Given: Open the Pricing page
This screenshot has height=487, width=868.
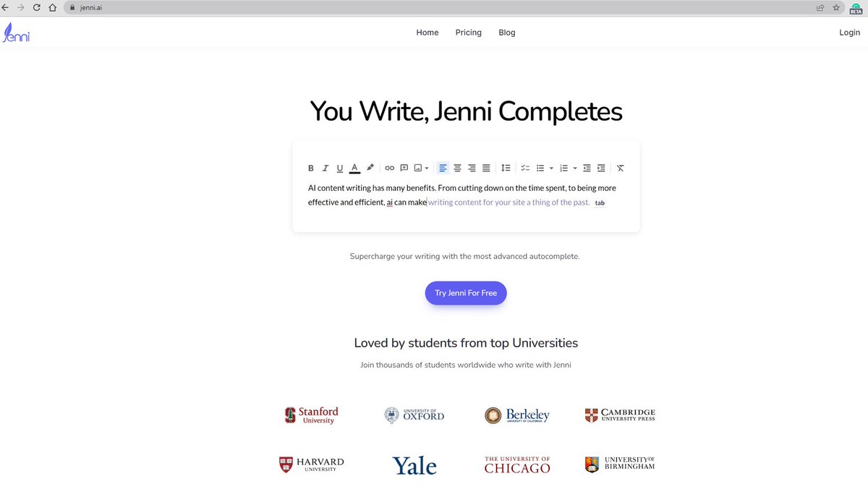Looking at the screenshot, I should 469,33.
